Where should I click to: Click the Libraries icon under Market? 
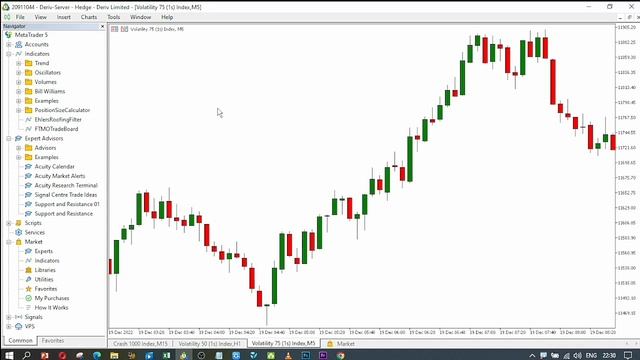[29, 270]
